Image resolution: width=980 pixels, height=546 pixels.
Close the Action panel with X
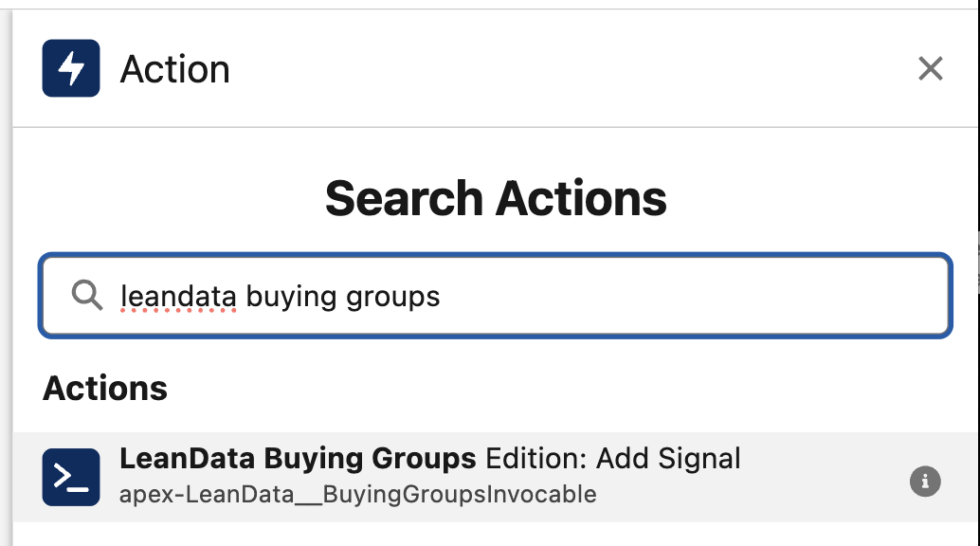pyautogui.click(x=930, y=68)
